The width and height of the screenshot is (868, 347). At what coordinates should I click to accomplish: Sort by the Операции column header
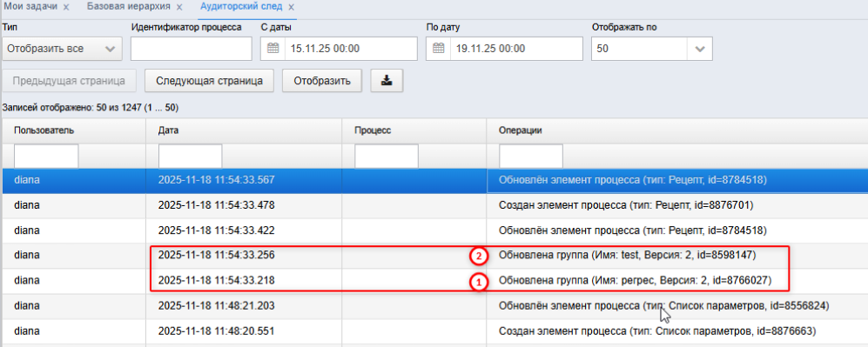coord(677,130)
